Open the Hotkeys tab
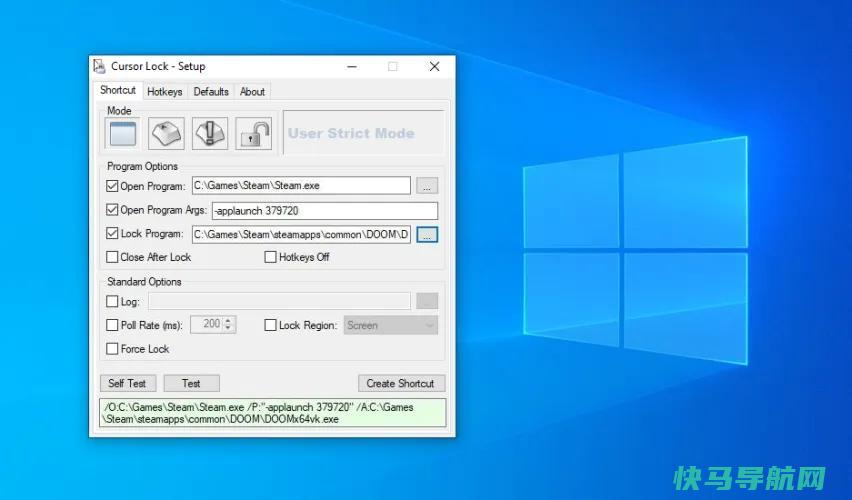The height and width of the screenshot is (500, 852). tap(165, 92)
